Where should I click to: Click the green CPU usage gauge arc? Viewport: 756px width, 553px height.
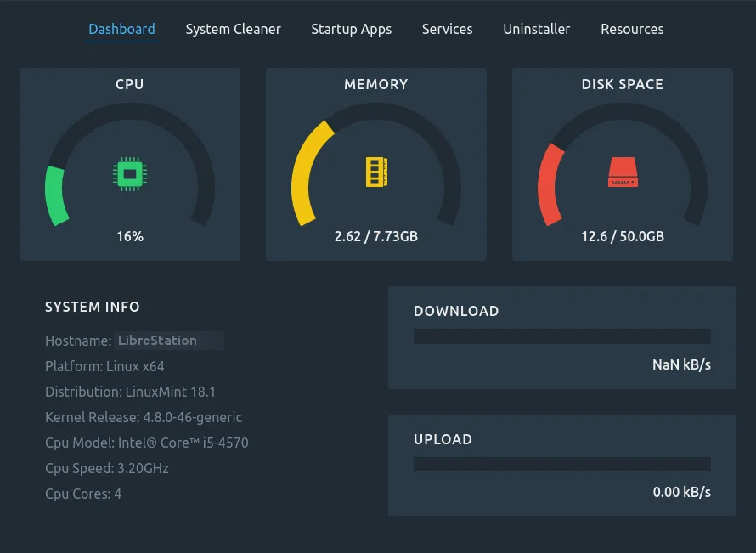55,195
